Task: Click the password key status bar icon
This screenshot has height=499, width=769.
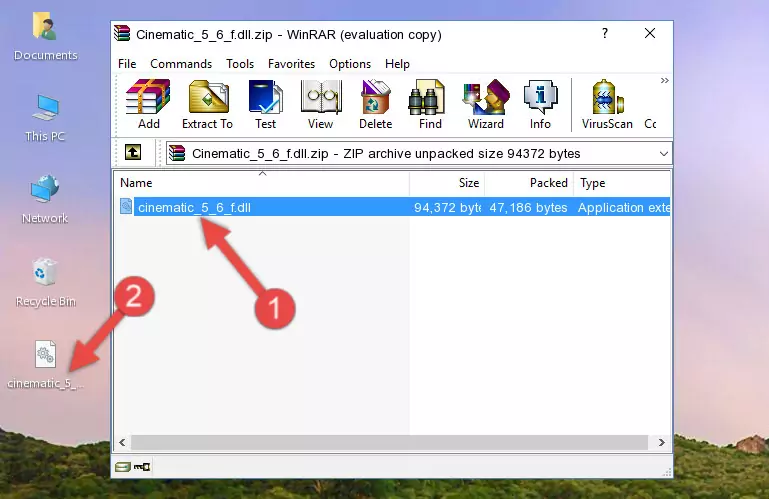Action: click(x=142, y=467)
